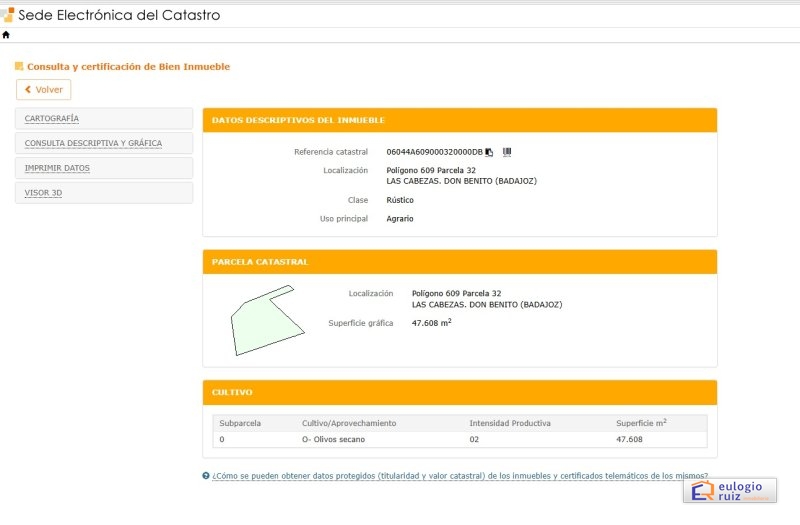Click the PARCELA CATASTRAL header
Screen dimensions: 800x525
460,262
